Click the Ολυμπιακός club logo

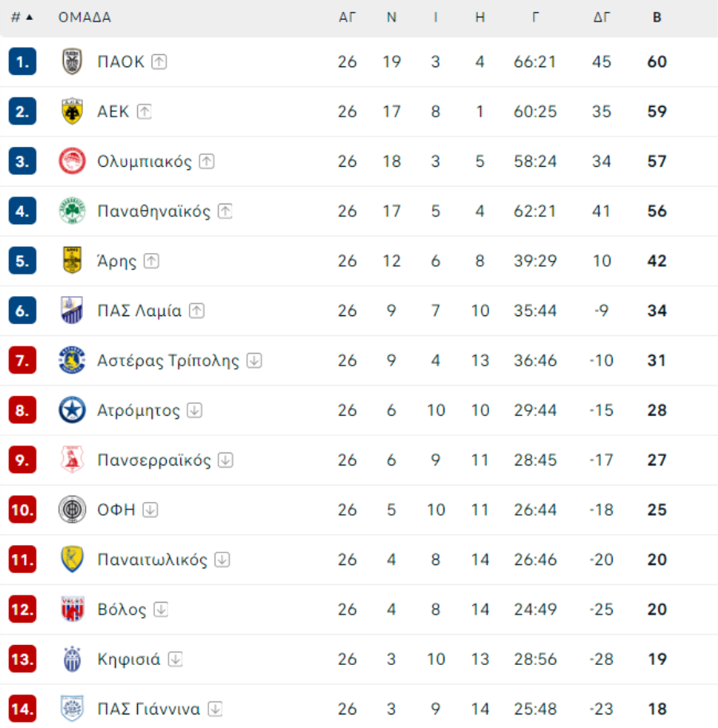(72, 161)
